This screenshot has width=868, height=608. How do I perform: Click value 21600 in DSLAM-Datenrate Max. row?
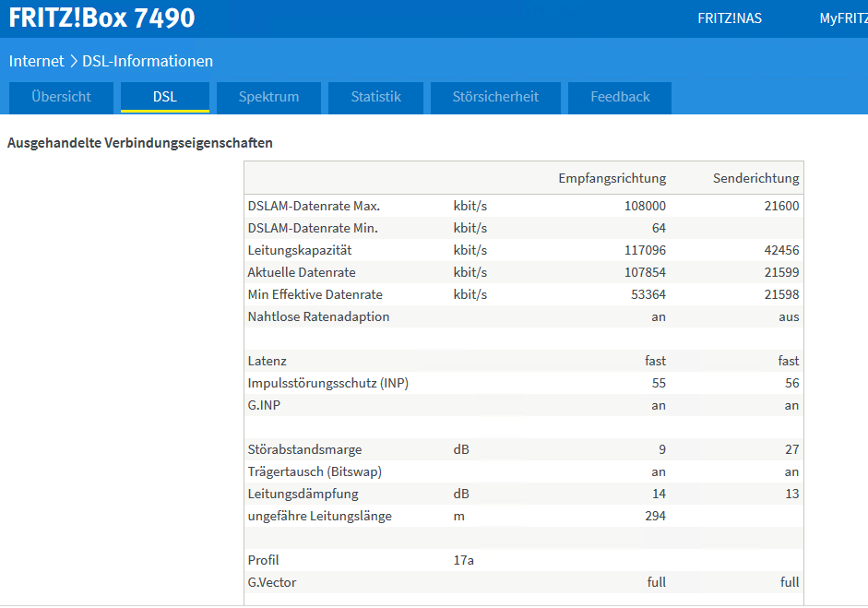click(x=781, y=206)
